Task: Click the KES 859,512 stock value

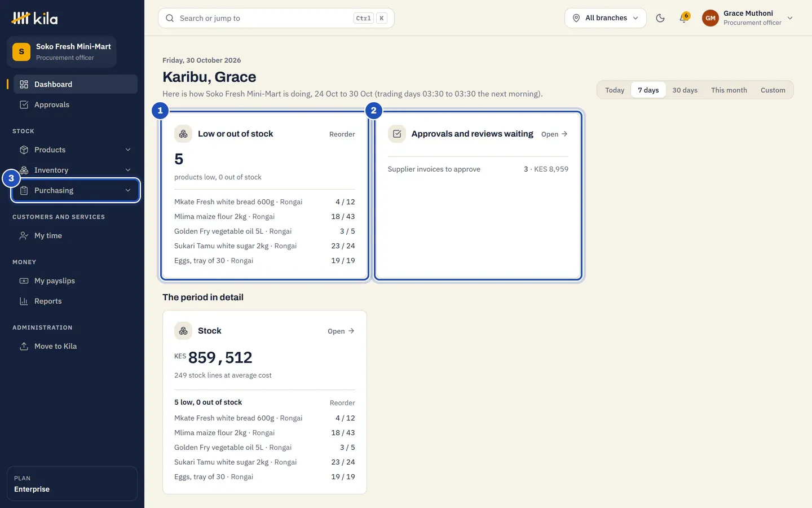Action: coord(213,358)
